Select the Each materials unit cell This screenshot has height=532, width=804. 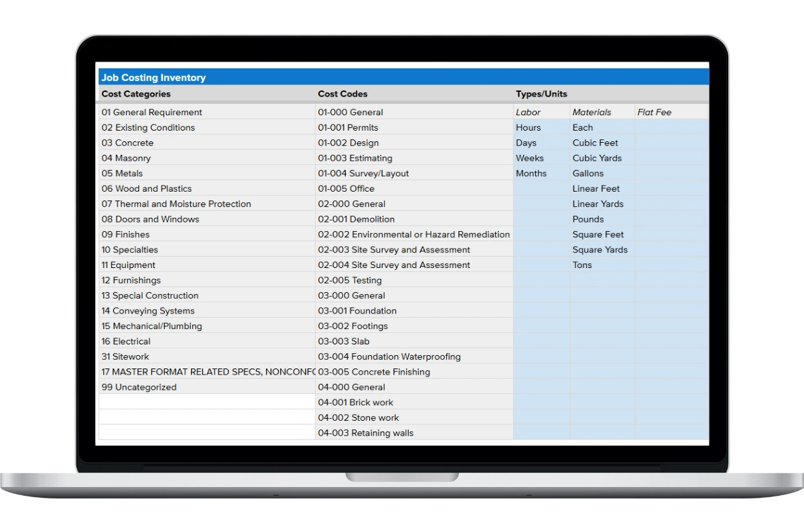602,127
